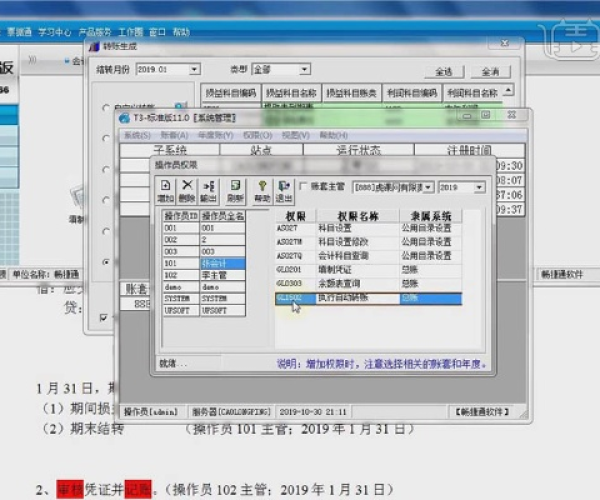Click the 损益科目编码 column header
600x500 pixels.
pos(231,93)
